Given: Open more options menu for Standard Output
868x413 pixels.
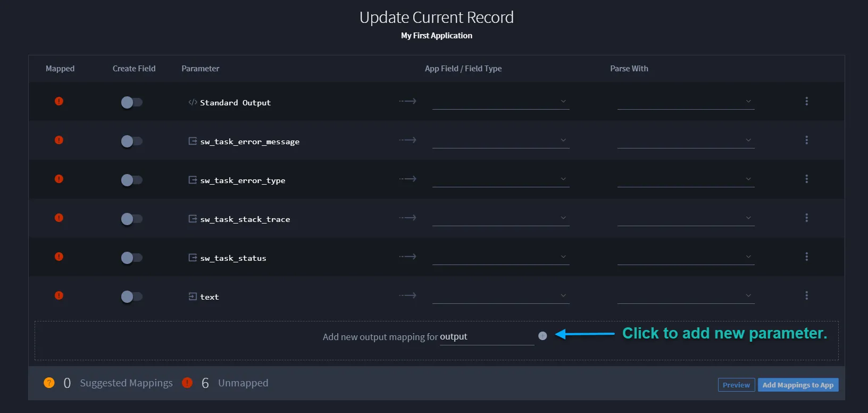Looking at the screenshot, I should tap(806, 101).
